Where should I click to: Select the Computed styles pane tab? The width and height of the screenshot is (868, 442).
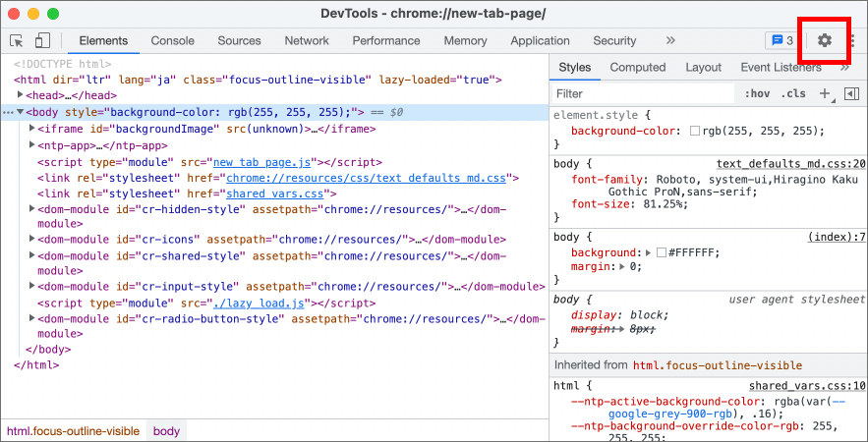tap(637, 67)
